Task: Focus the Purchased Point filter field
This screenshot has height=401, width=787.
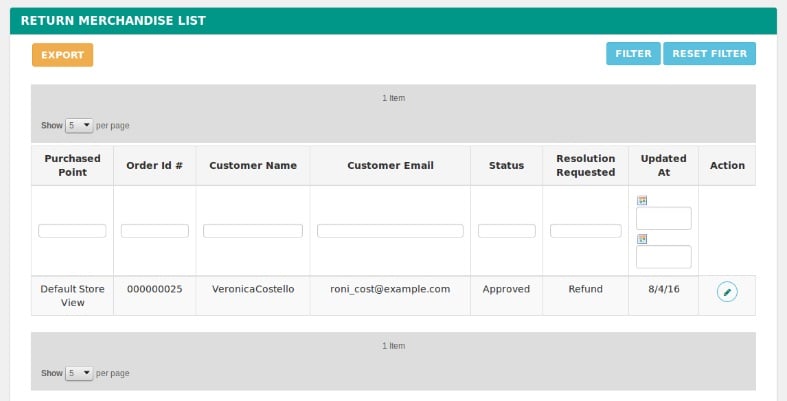Action: 72,231
